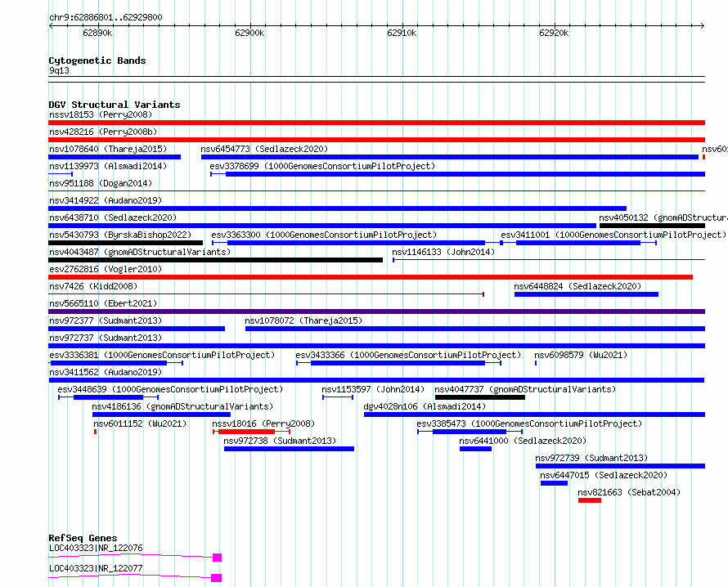
Task: Open nsv821663 (Sebat2004) label
Action: 629,492
